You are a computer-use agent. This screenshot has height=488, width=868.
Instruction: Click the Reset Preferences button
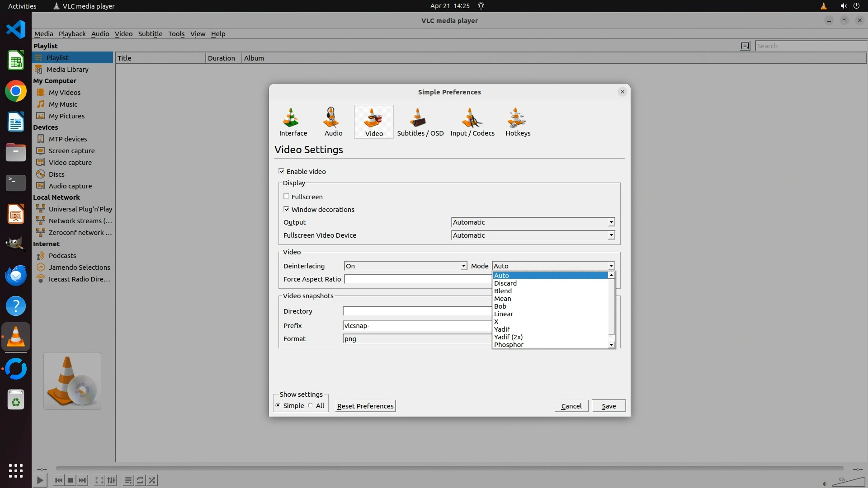click(x=365, y=406)
